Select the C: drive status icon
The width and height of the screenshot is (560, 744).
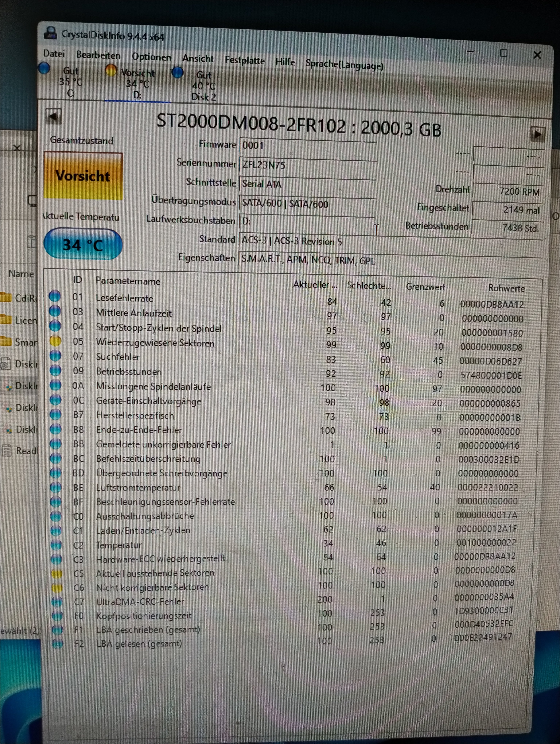44,68
